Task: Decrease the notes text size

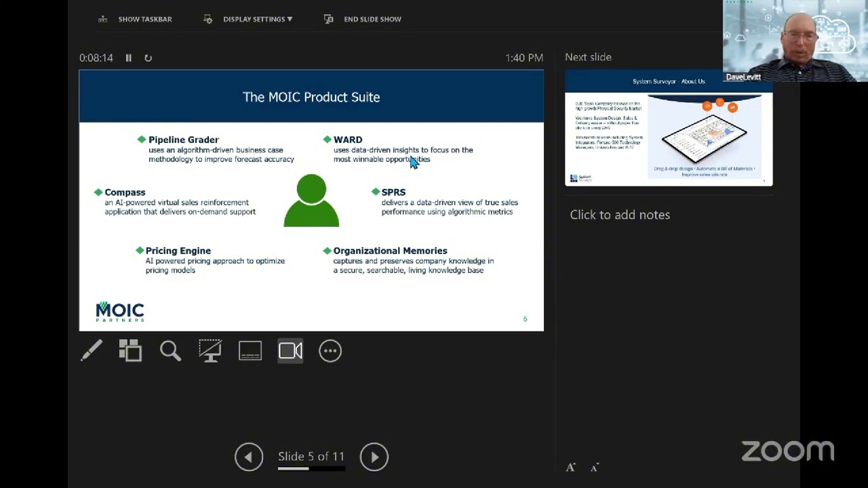Action: 595,467
